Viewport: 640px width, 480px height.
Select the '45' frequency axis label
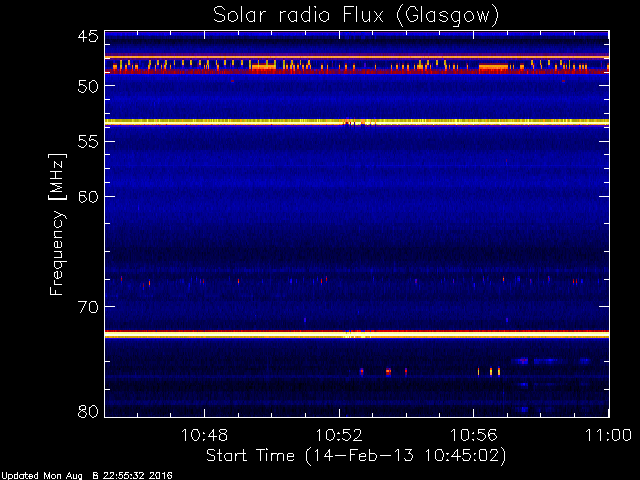(88, 37)
